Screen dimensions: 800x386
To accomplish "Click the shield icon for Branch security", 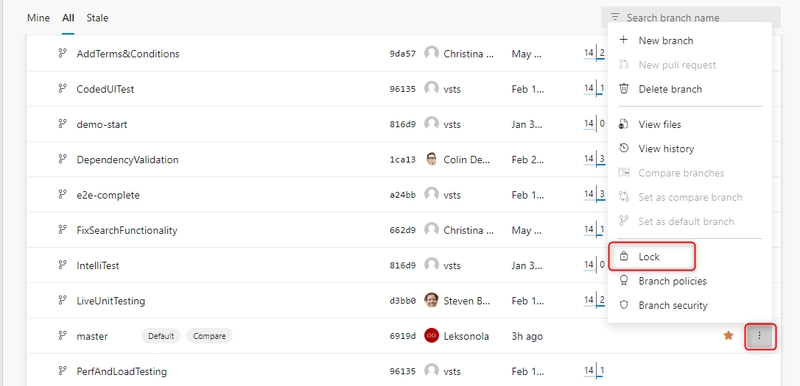I will (x=623, y=305).
